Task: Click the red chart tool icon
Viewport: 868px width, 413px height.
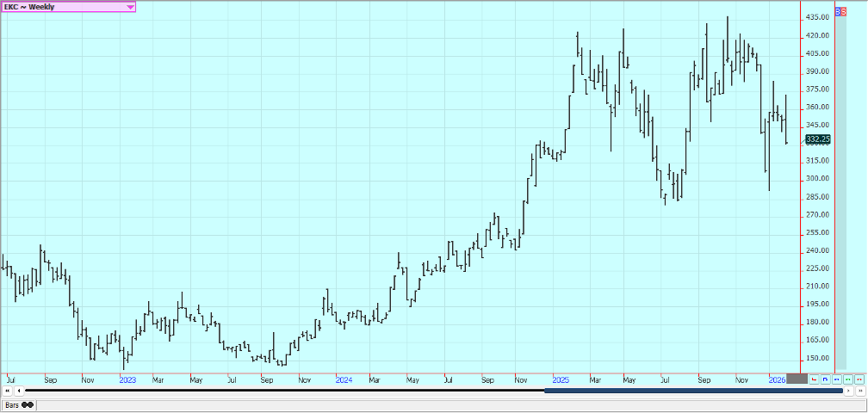Action: coord(814,379)
